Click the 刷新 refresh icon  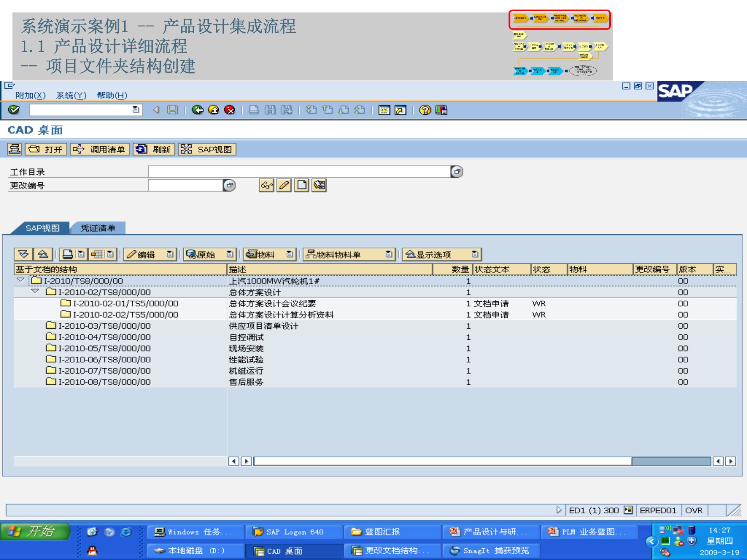tap(154, 149)
